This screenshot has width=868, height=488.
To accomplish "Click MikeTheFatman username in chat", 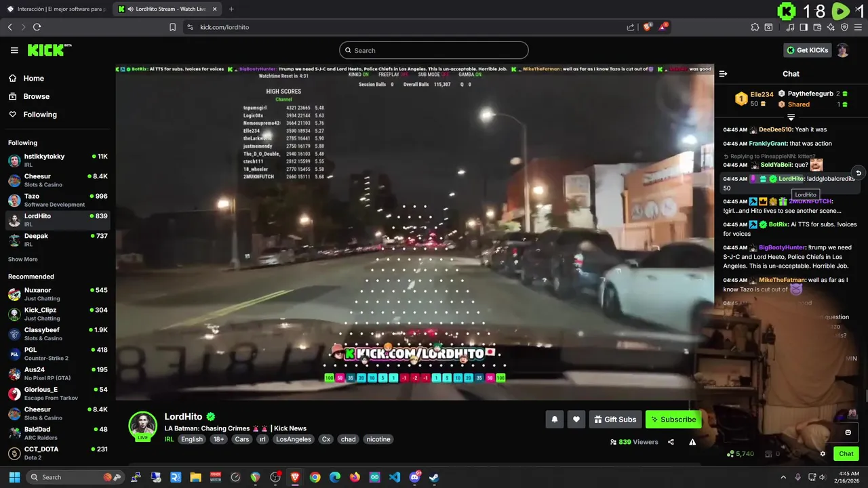I will tap(782, 280).
